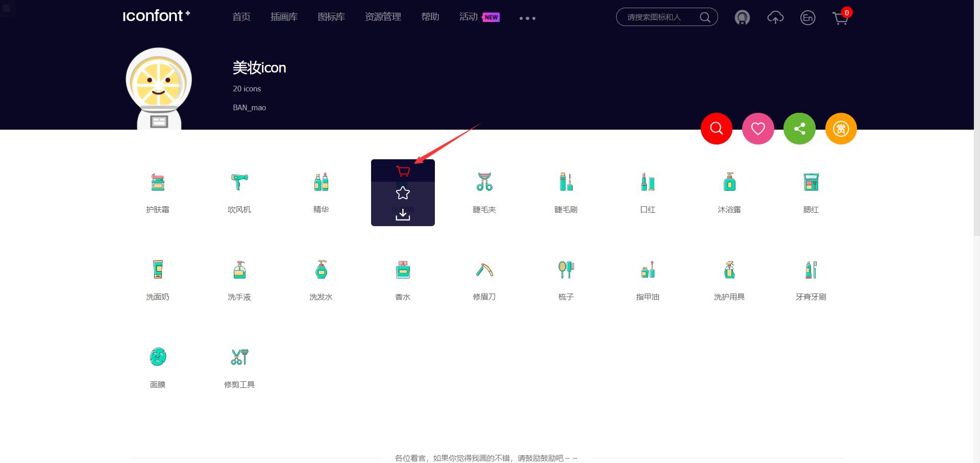
Task: Share this icon collection
Action: click(x=799, y=129)
